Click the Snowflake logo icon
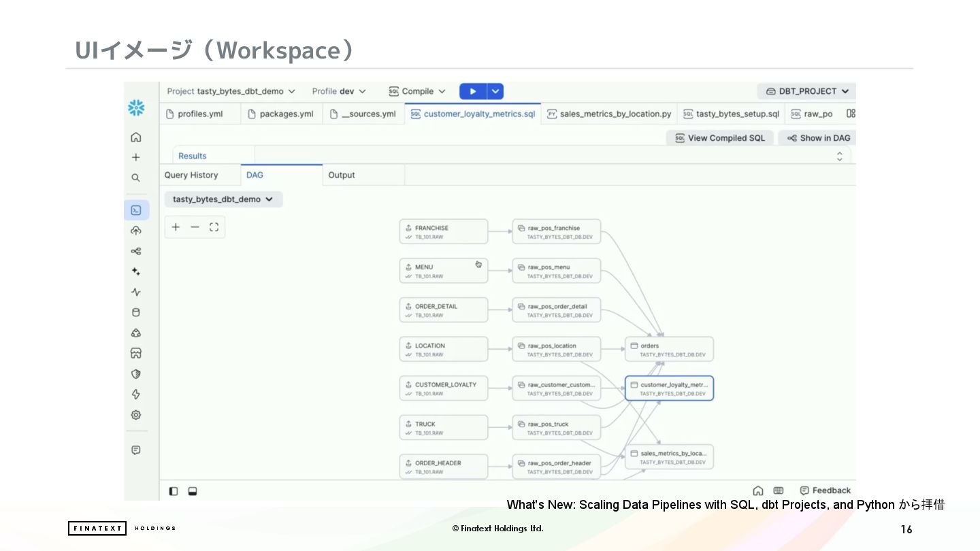The width and height of the screenshot is (980, 551). (136, 107)
